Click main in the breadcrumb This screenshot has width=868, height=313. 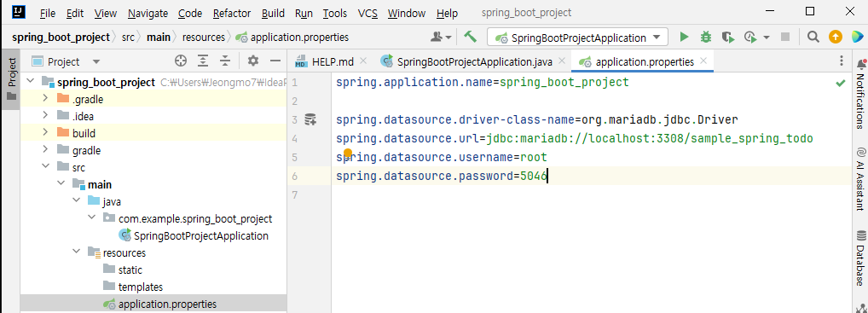click(x=159, y=38)
